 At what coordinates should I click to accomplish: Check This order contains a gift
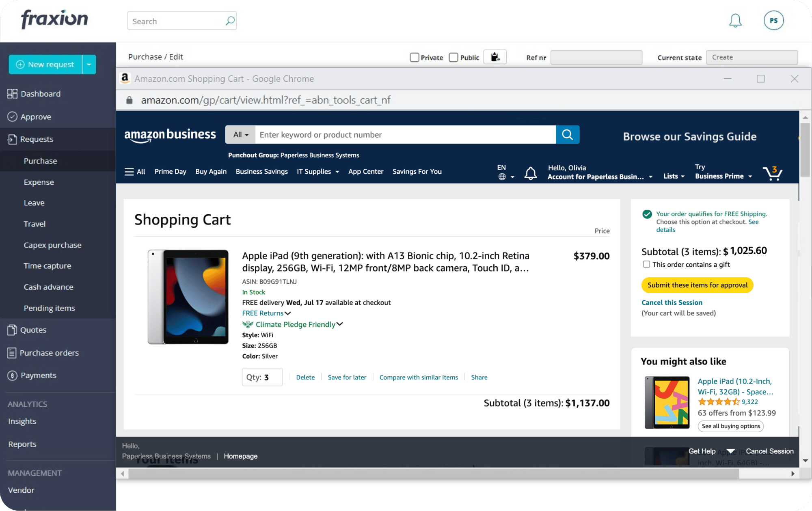(646, 265)
